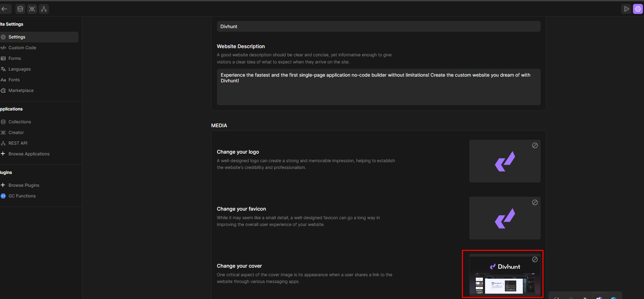Click the Forms icon in sidebar

point(3,58)
